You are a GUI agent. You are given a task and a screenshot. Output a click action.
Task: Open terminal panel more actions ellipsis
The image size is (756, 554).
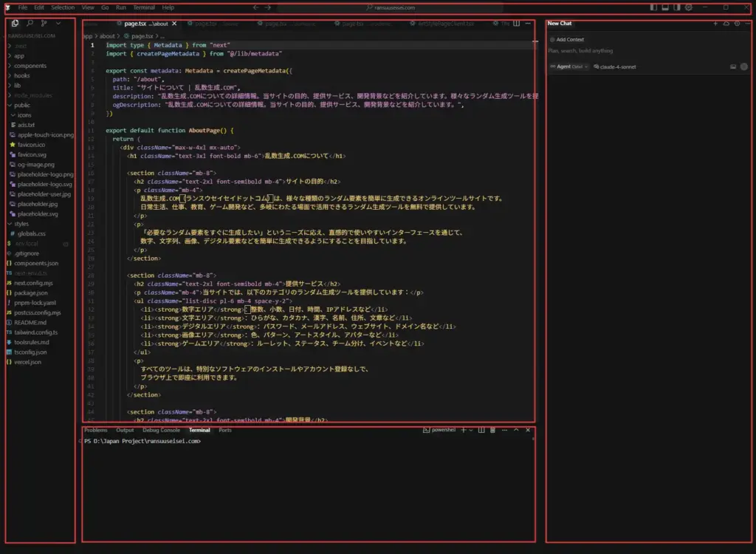[504, 429]
